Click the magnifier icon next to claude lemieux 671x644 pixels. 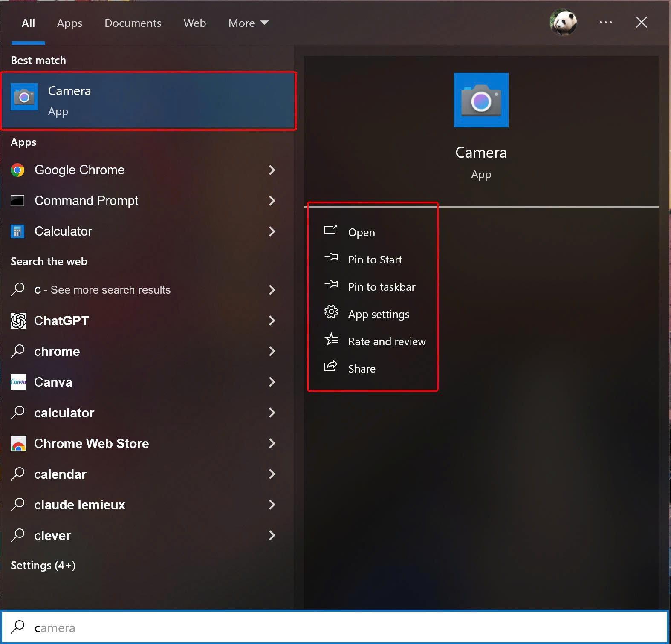click(17, 505)
